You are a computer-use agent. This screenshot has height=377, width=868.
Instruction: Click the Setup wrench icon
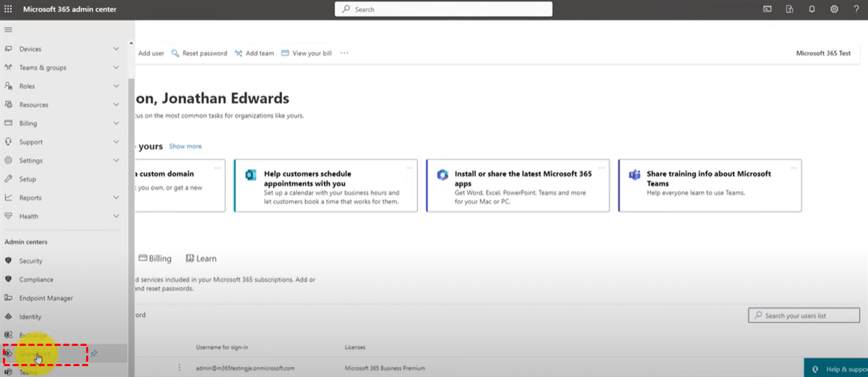point(9,179)
